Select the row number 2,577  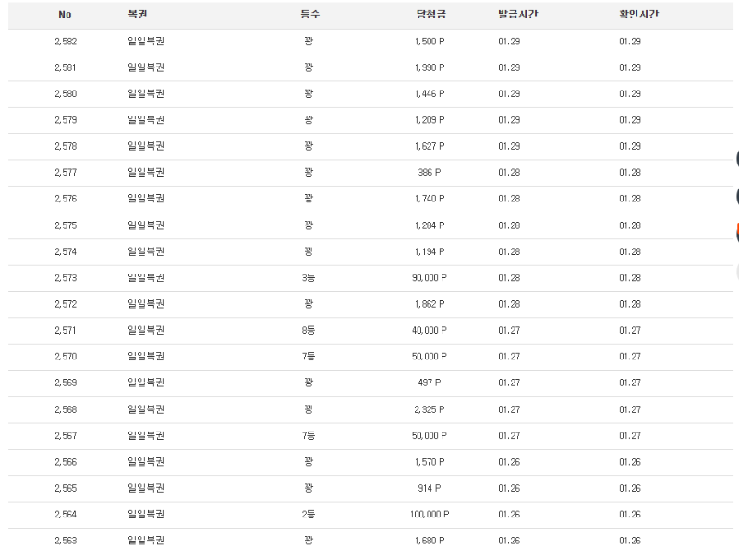click(x=66, y=173)
